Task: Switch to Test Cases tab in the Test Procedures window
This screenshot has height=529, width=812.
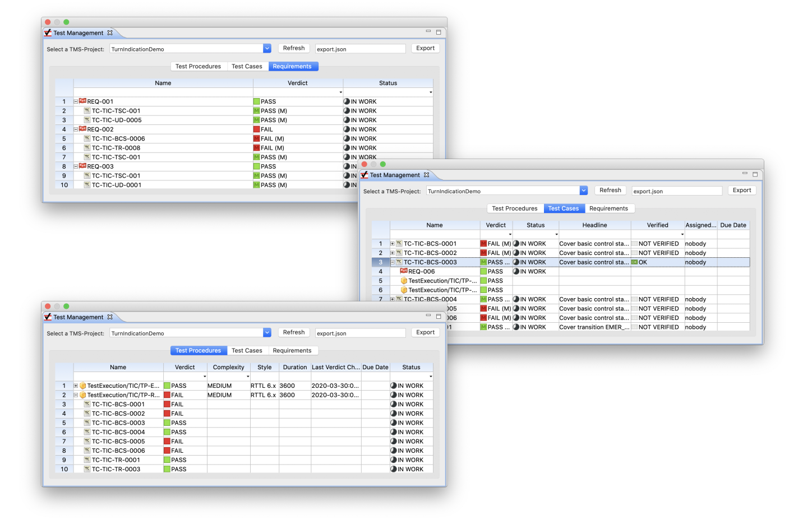Action: click(247, 350)
